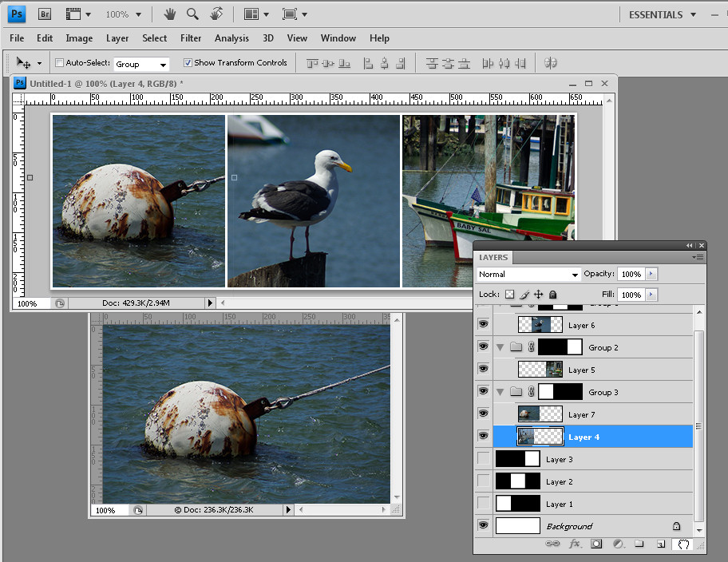Show Layer 3 by clicking its visibility box
The image size is (728, 562).
(x=483, y=458)
